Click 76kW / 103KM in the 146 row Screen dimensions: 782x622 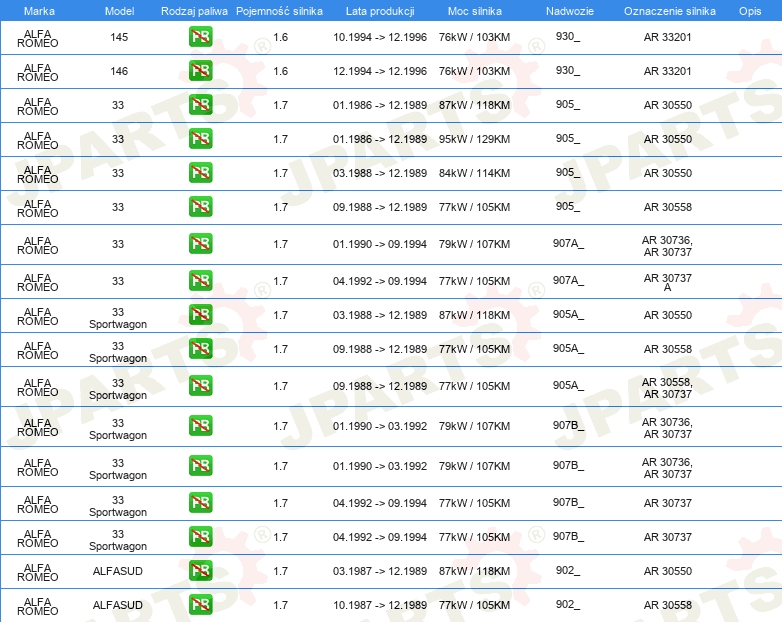point(474,71)
